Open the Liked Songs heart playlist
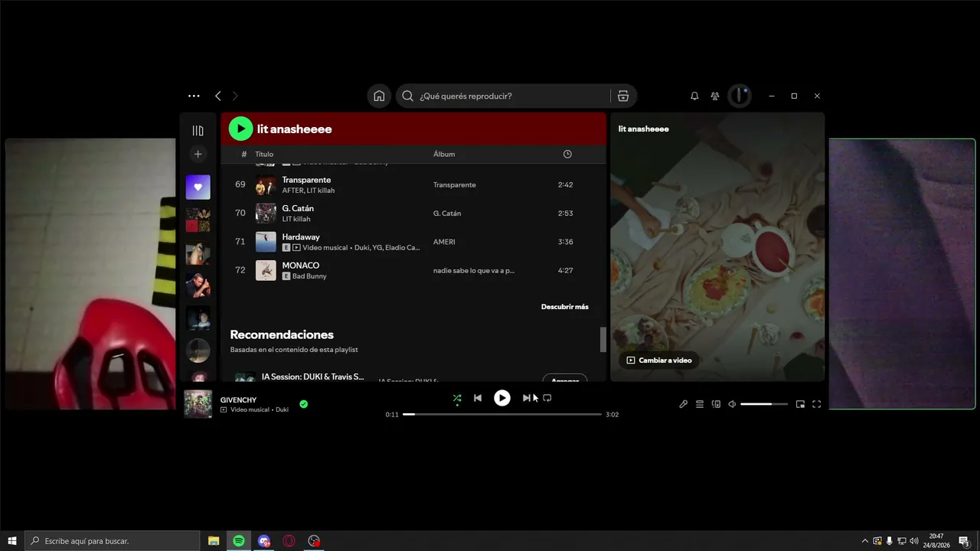The height and width of the screenshot is (551, 980). (x=198, y=187)
